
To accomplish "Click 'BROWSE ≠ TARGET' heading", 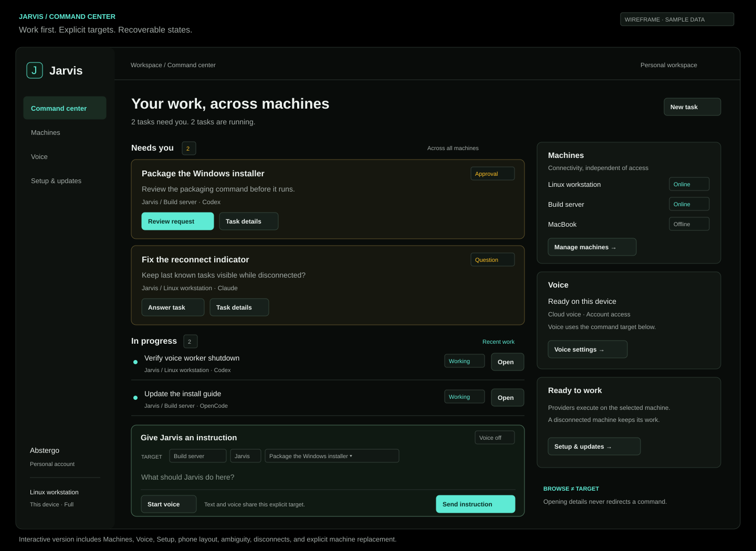I will click(571, 489).
